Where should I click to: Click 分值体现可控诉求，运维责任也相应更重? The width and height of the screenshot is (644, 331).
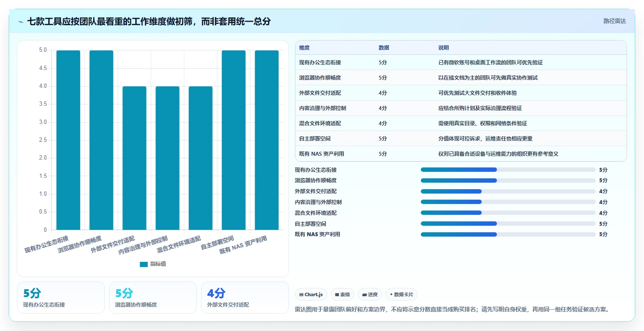(485, 139)
